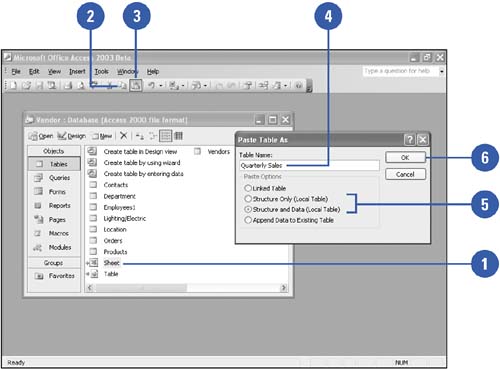Click the Type a question for help box
Viewport: 500px width, 369px height.
point(401,71)
